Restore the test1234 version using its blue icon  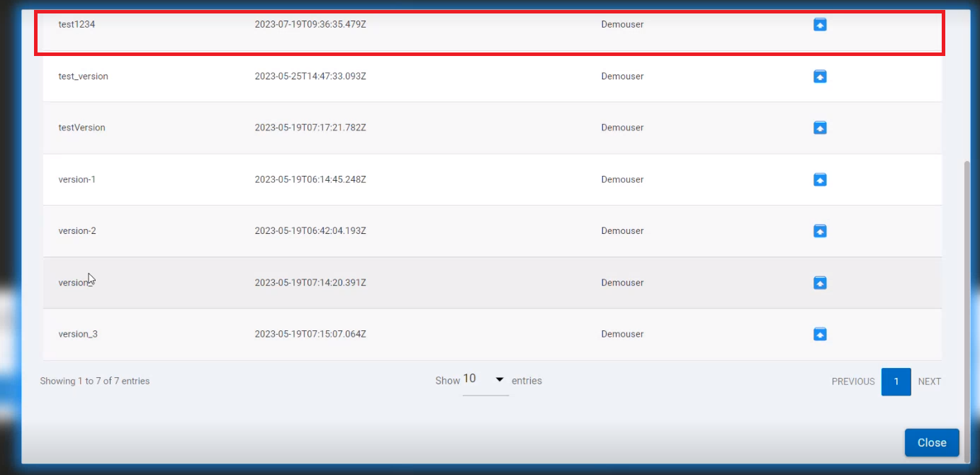pyautogui.click(x=820, y=25)
